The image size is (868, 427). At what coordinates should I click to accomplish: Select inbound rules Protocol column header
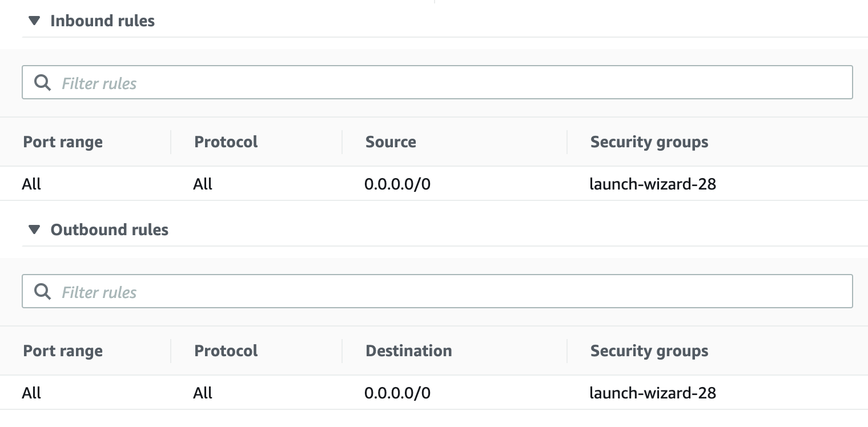click(x=226, y=142)
